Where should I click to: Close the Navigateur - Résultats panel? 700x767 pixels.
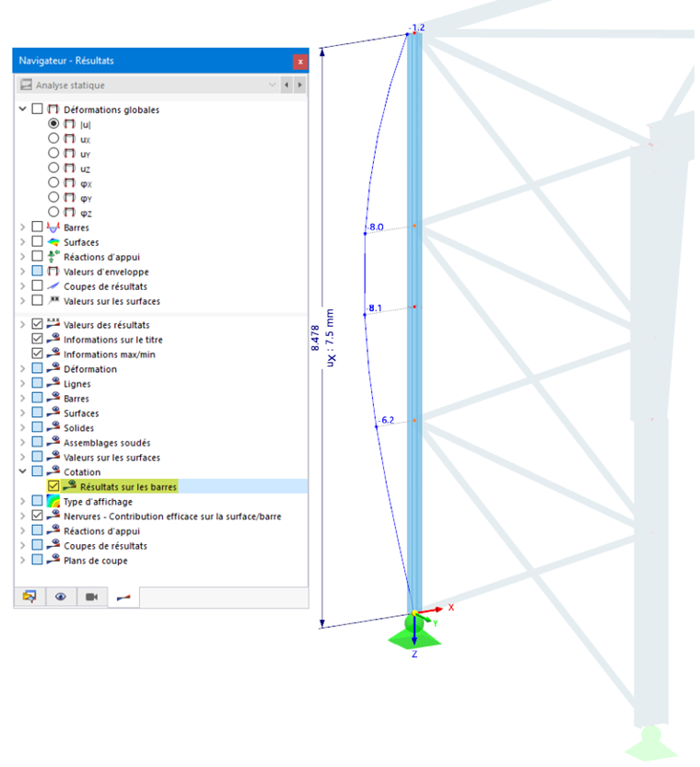300,61
